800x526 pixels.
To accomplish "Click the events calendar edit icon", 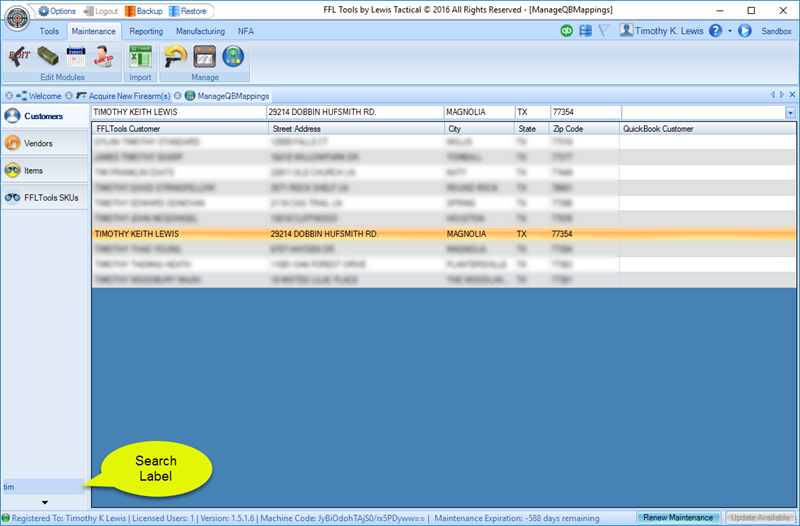I will coord(76,56).
